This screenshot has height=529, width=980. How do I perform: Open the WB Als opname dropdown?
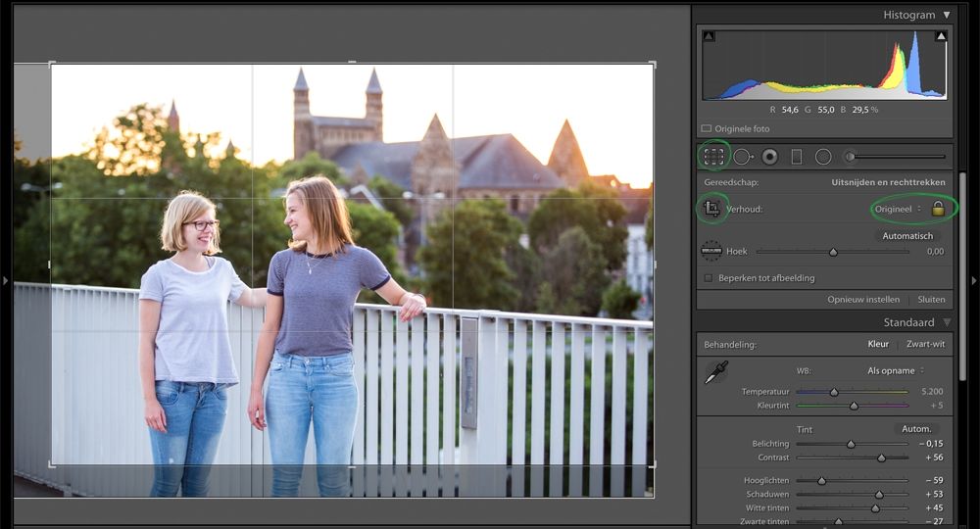click(x=896, y=370)
